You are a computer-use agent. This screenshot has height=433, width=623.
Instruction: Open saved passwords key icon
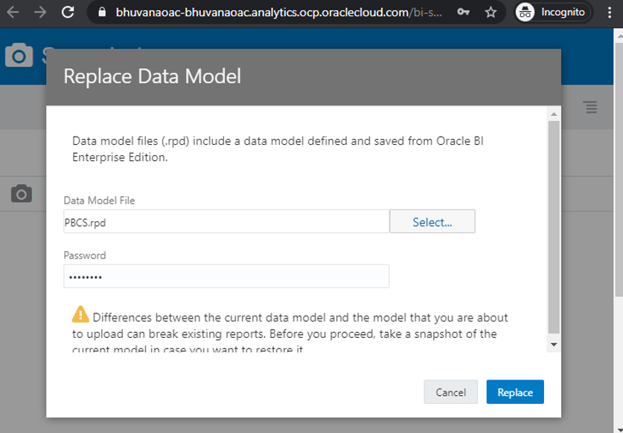[437, 13]
